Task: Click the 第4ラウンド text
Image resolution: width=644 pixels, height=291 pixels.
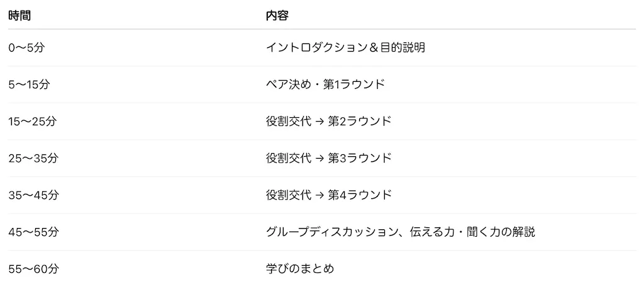Action: coord(360,195)
